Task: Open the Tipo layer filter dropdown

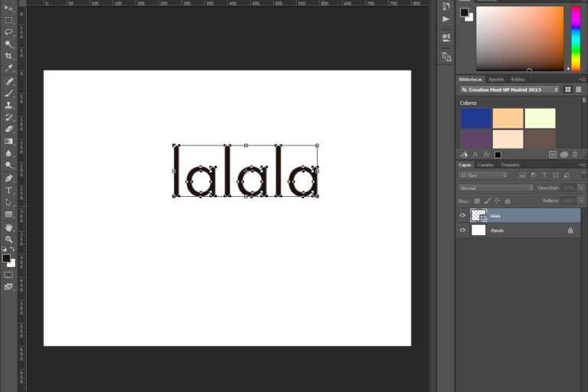Action: [x=483, y=175]
